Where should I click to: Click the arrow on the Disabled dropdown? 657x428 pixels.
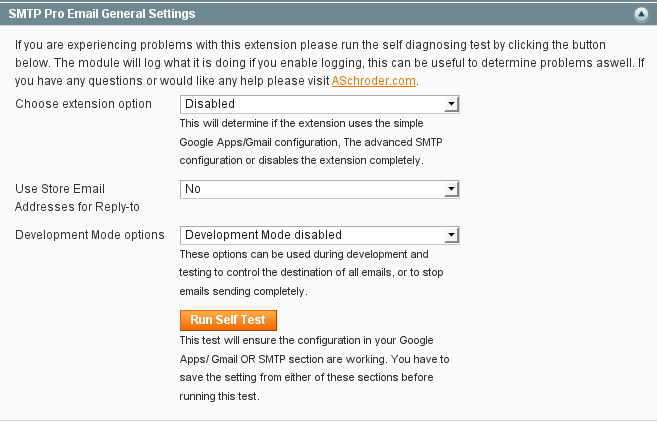click(x=451, y=104)
